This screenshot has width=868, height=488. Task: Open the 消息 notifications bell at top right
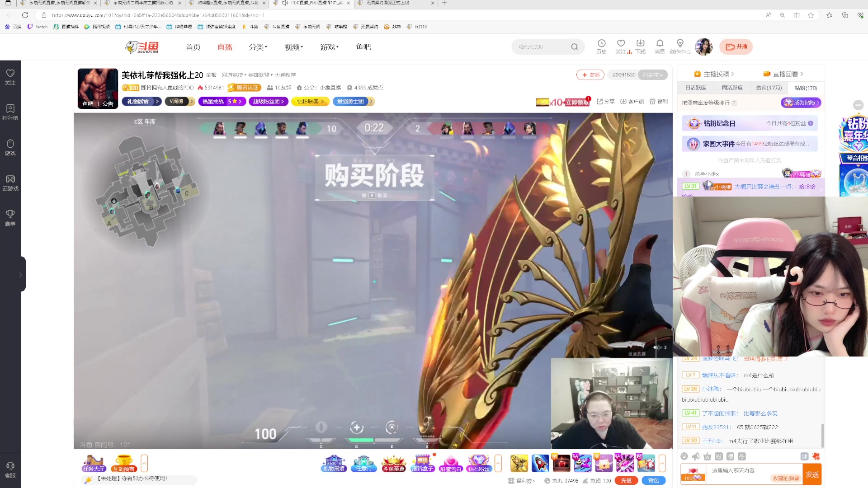pos(660,47)
